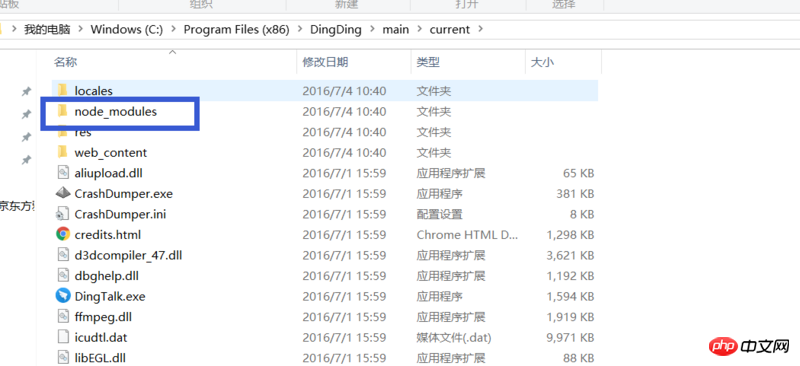Expand the chevron after DingDing in the path
The width and height of the screenshot is (800, 366).
tap(372, 30)
